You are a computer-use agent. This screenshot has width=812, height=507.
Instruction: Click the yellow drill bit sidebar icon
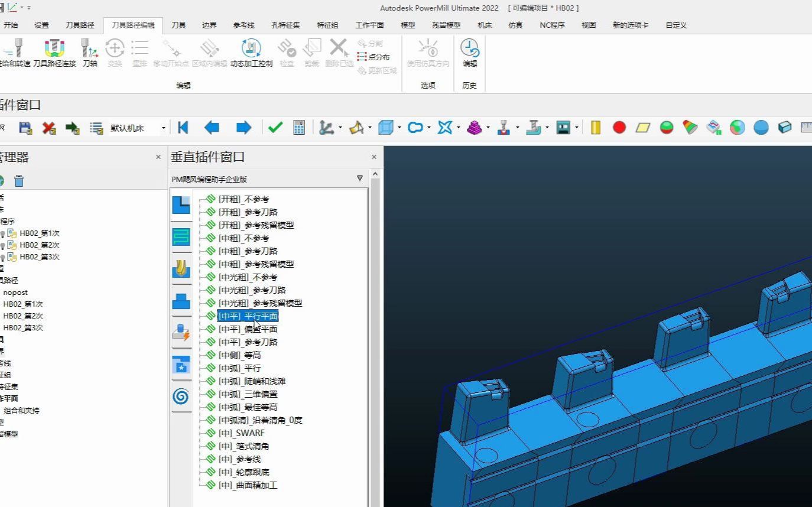(181, 268)
